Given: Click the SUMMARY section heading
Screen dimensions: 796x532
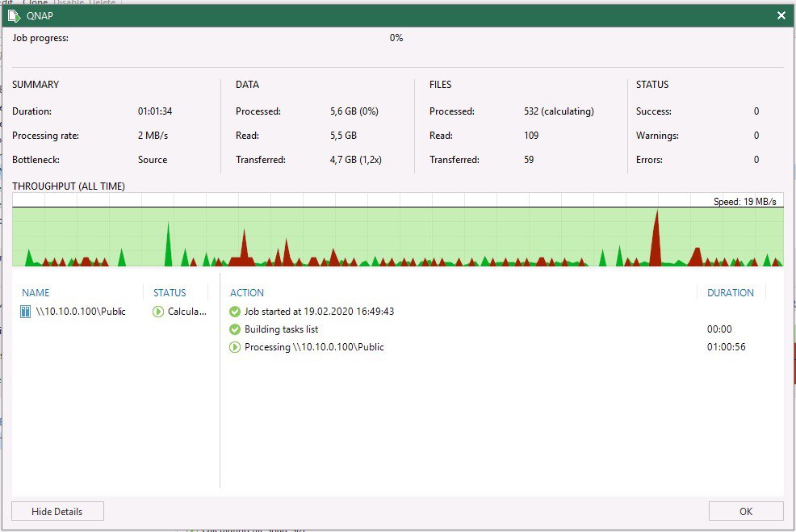Looking at the screenshot, I should coord(36,84).
